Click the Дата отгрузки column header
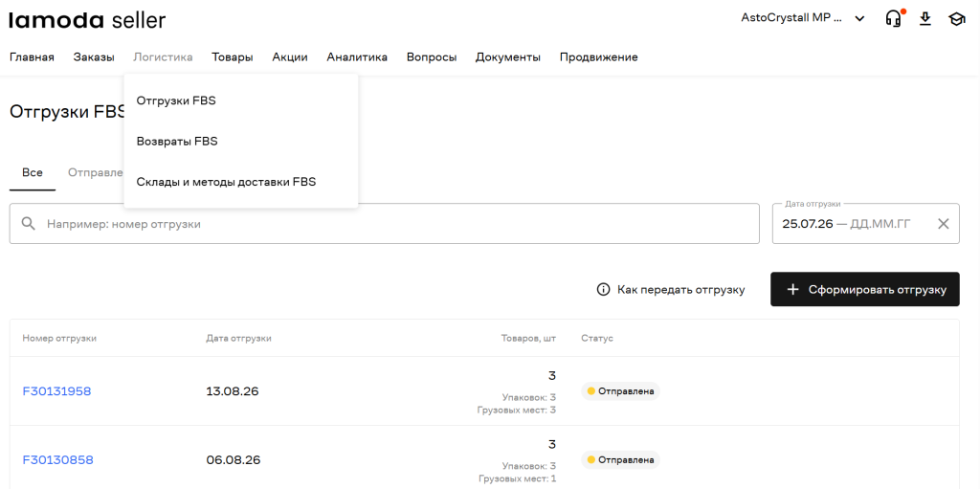Screen dimensions: 980x489 (x=238, y=339)
